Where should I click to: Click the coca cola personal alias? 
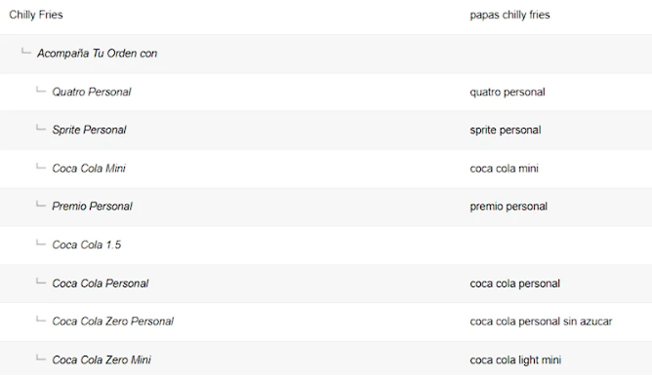(515, 283)
